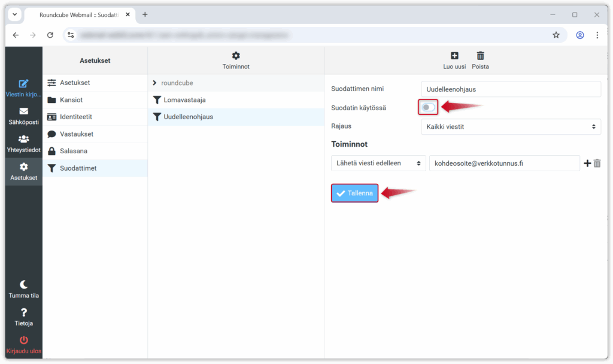Expand the roundcube filter set
This screenshot has height=364, width=613.
[x=154, y=83]
